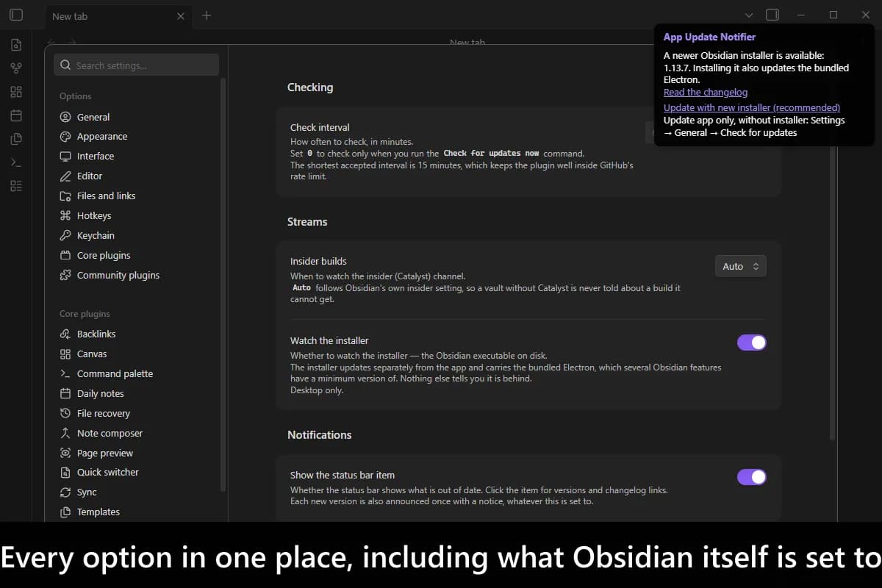
Task: Click the icon beside Core plugins option
Action: 65,256
